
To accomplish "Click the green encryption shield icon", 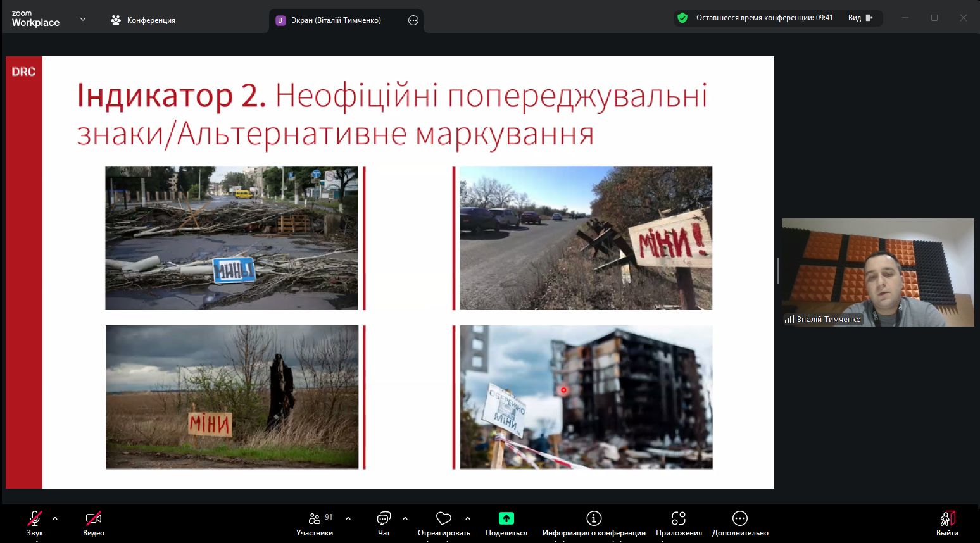I will (x=682, y=18).
